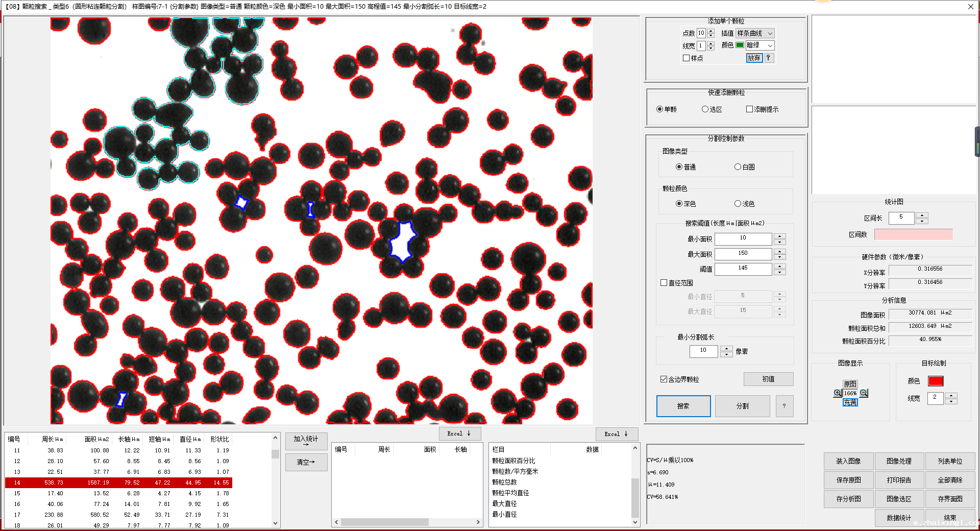Click the 阈值 input field

click(743, 269)
